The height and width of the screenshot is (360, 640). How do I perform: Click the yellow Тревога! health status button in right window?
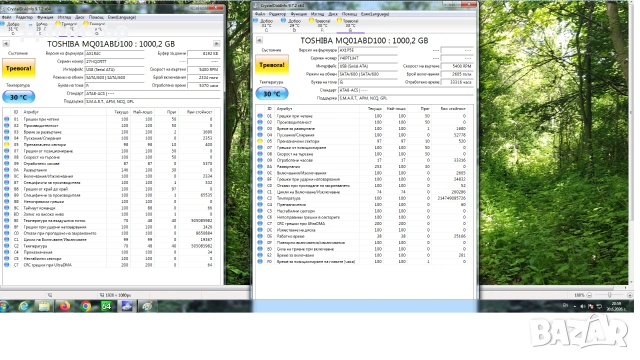(272, 65)
